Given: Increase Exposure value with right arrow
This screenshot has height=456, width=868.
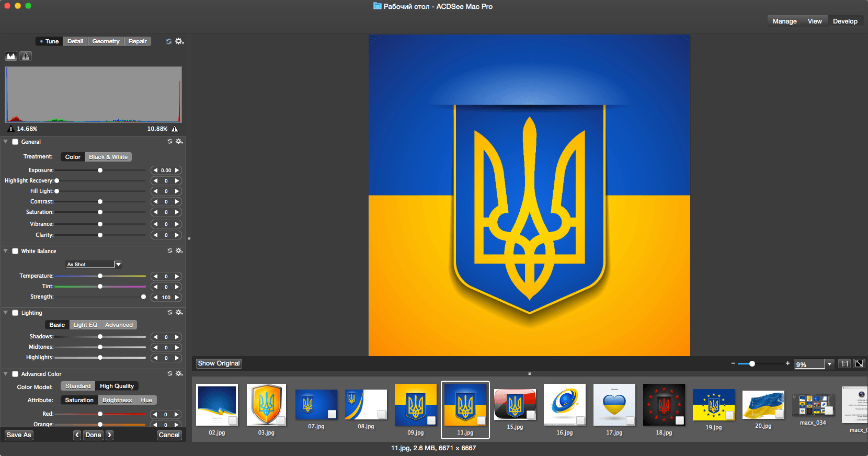Looking at the screenshot, I should pos(177,170).
